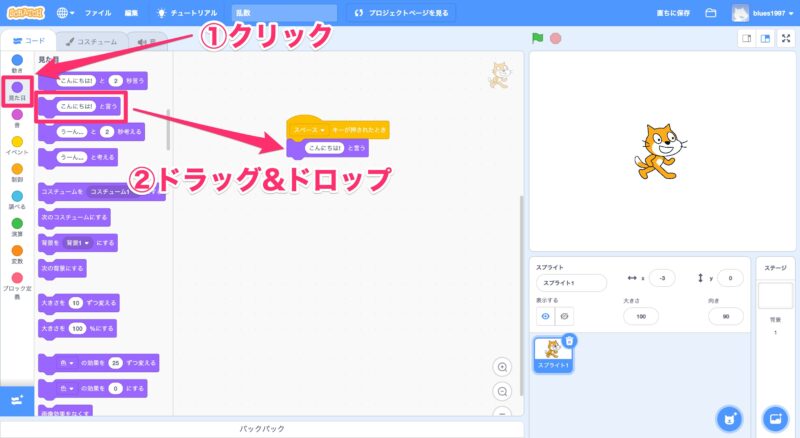The image size is (800, 438).
Task: Click the add extension button
Action: (16, 399)
